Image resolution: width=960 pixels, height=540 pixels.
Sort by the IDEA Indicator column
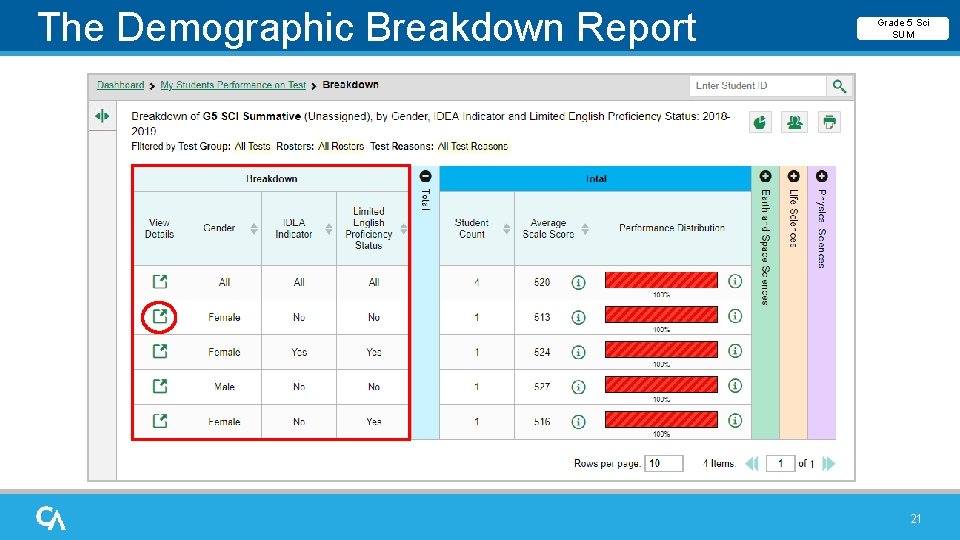pyautogui.click(x=329, y=229)
